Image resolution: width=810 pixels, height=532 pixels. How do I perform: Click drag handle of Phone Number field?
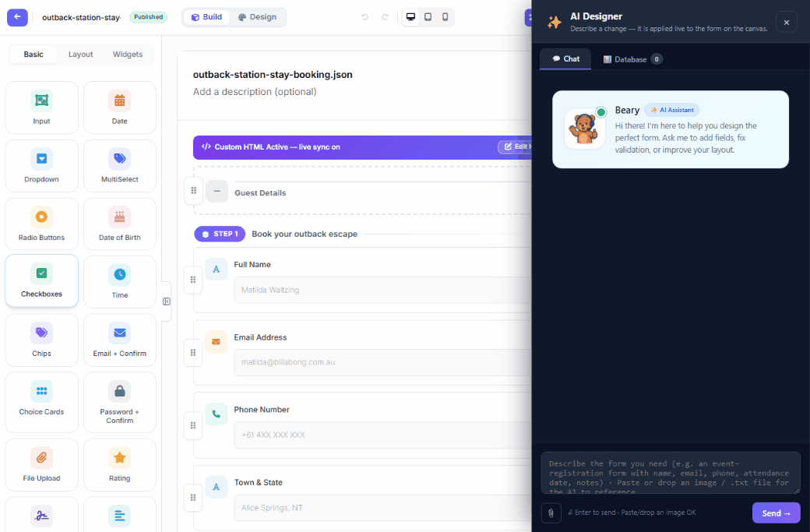[193, 425]
